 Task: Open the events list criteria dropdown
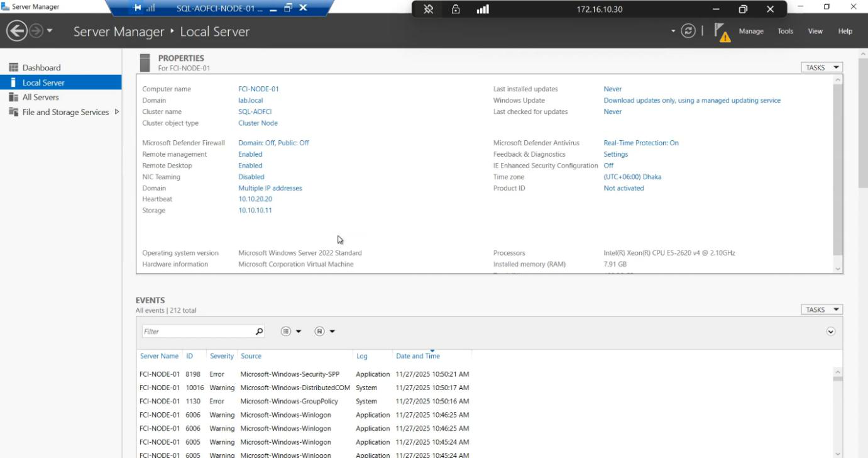pyautogui.click(x=291, y=332)
